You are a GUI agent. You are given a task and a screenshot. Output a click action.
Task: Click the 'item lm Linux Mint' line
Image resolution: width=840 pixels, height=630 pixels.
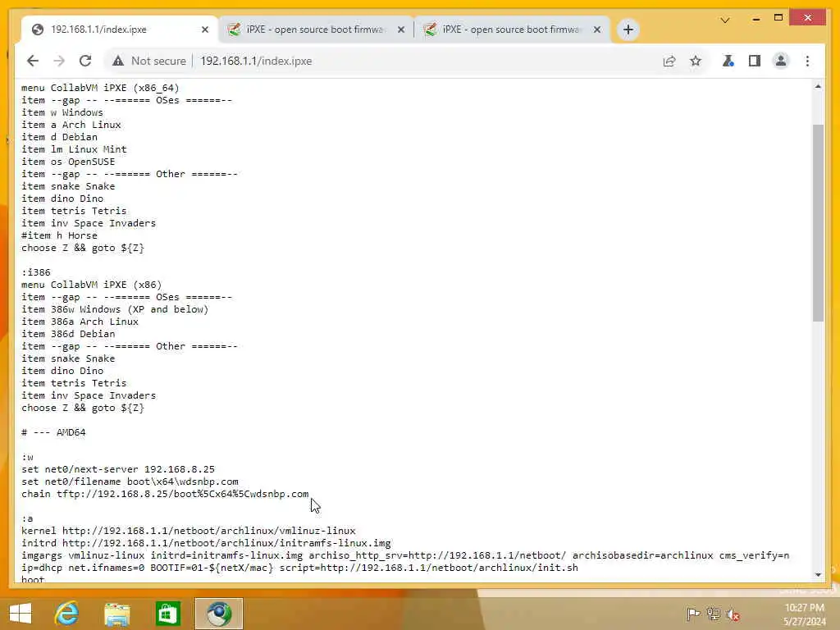pos(74,149)
